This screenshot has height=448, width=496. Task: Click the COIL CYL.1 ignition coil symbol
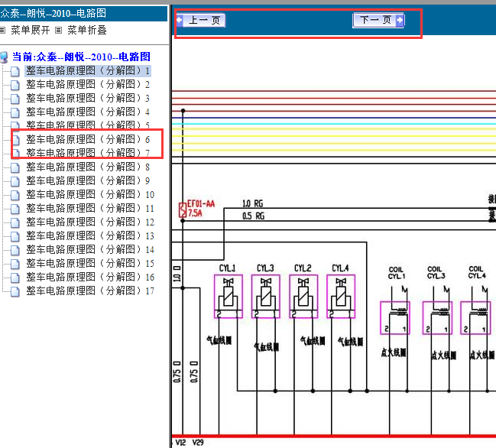pos(395,317)
